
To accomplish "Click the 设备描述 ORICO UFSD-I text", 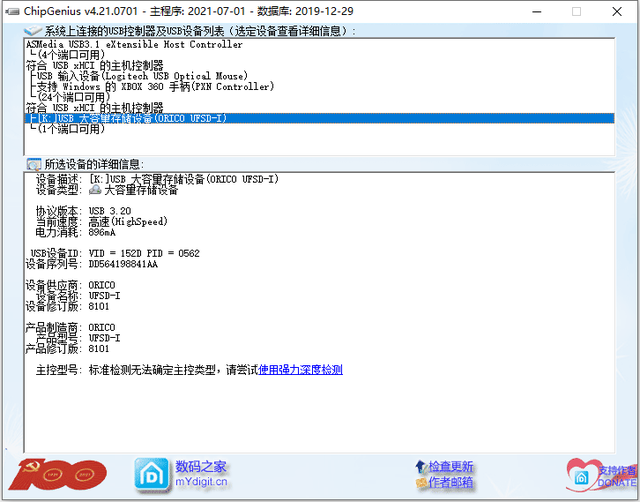I will coord(184,179).
